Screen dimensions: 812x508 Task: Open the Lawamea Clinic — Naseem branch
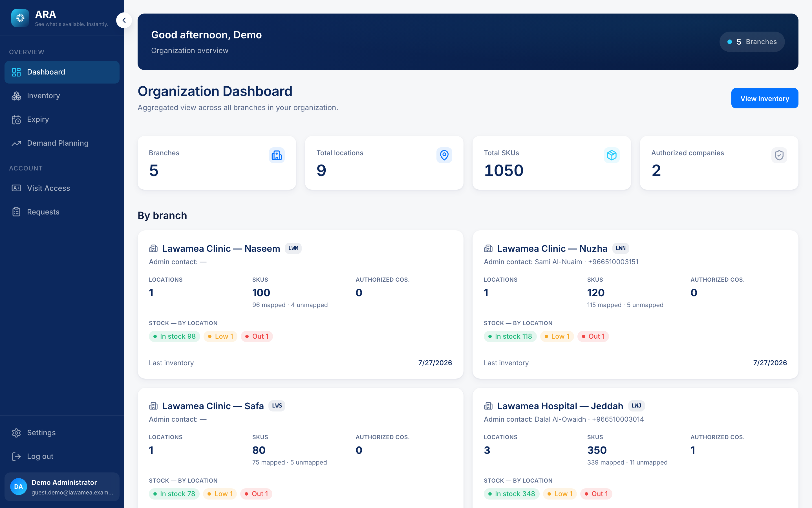click(x=221, y=249)
